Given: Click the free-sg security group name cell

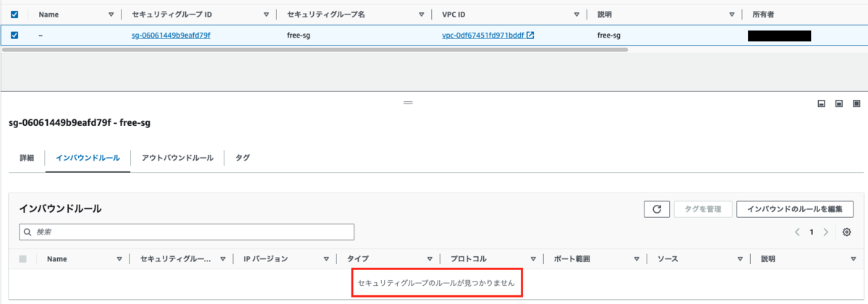Looking at the screenshot, I should [299, 35].
